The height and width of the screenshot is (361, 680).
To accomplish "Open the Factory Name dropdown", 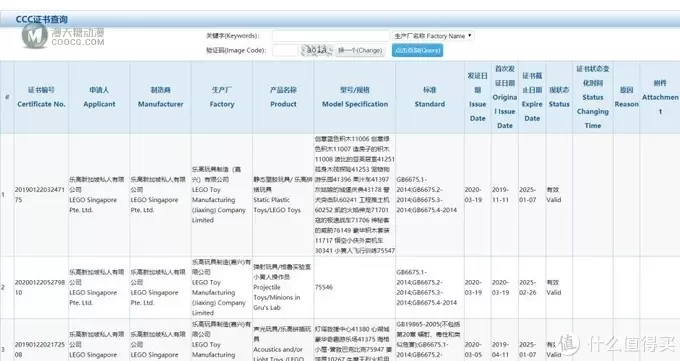I will click(x=433, y=36).
